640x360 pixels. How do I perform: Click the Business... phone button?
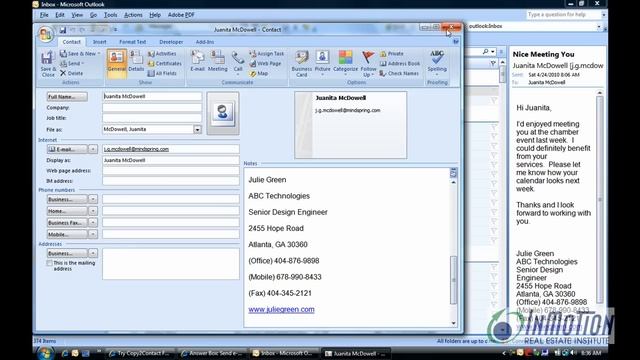tap(67, 199)
